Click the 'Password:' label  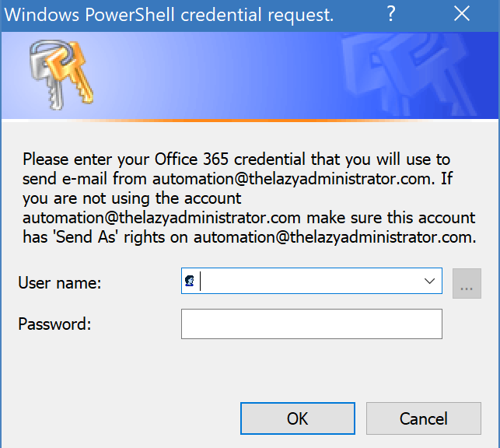(55, 324)
